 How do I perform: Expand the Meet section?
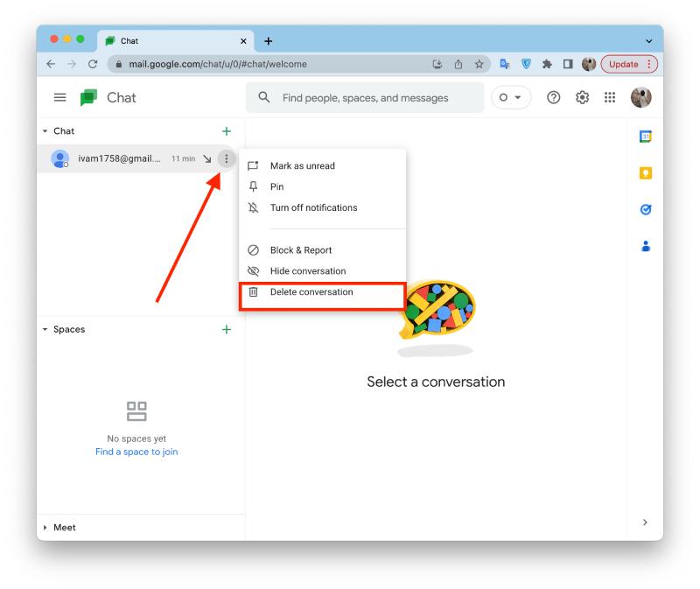tap(45, 527)
